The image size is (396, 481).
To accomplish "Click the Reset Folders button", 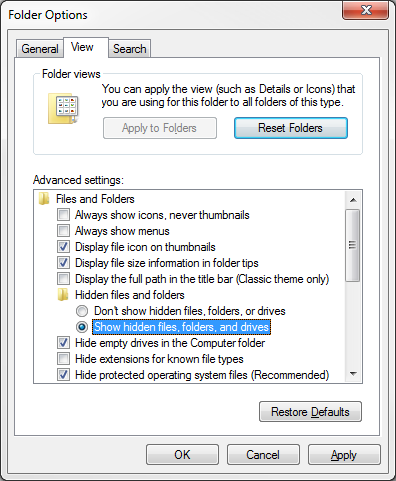I will pyautogui.click(x=291, y=128).
